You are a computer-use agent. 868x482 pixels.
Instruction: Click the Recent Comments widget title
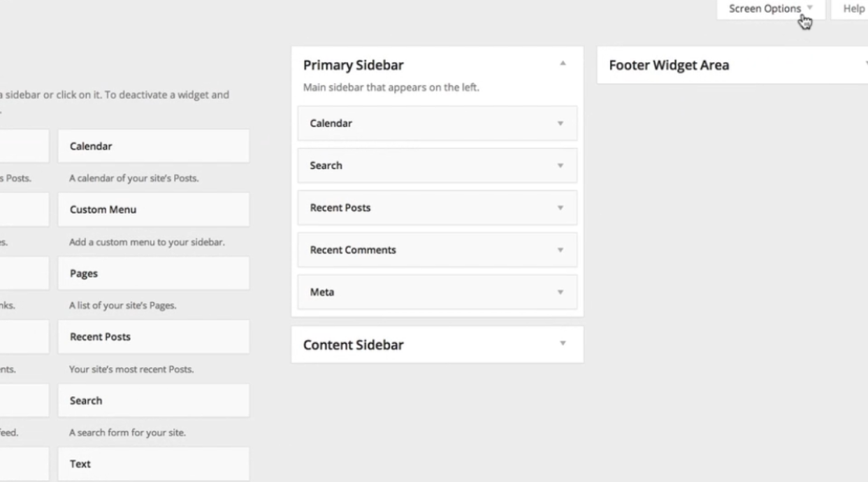(x=353, y=250)
